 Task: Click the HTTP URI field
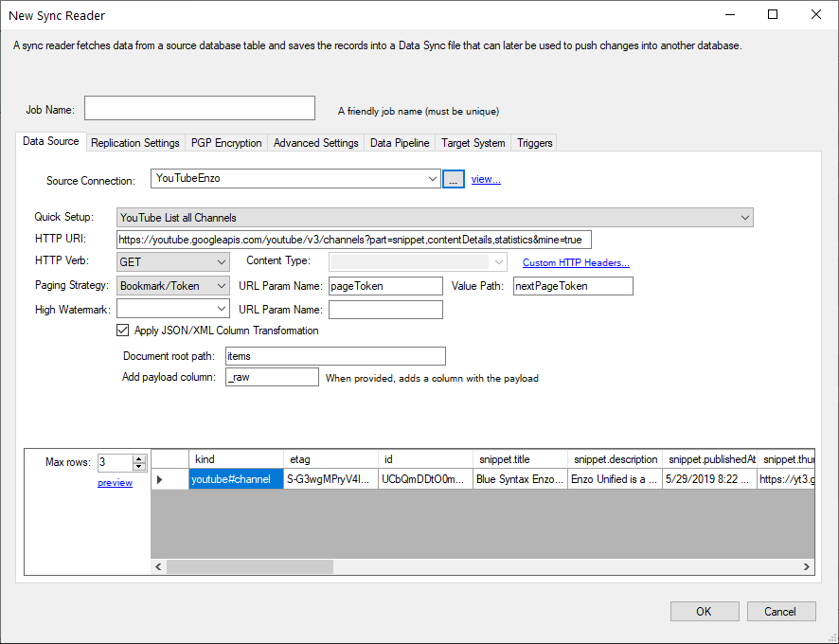coord(353,240)
